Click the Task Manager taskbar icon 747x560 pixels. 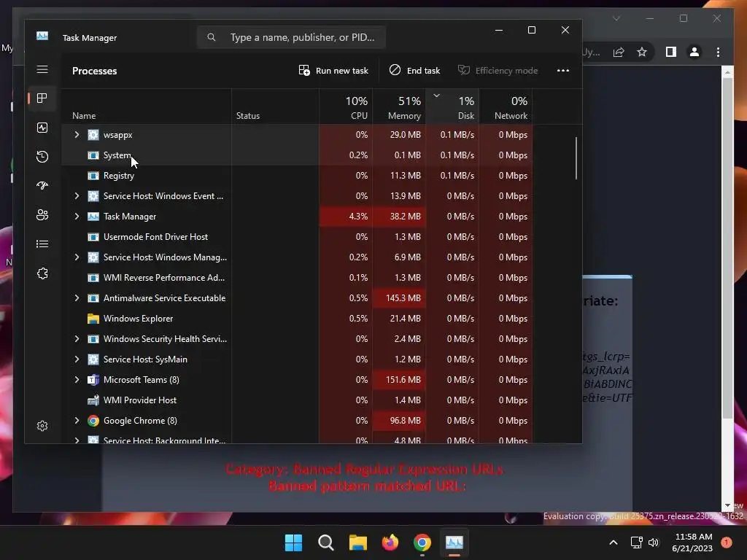point(454,542)
